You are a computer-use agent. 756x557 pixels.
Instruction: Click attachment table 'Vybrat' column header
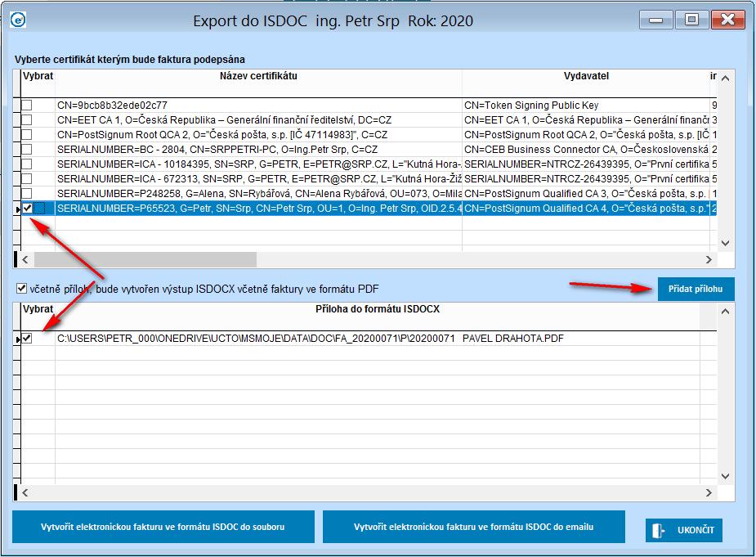pyautogui.click(x=38, y=309)
